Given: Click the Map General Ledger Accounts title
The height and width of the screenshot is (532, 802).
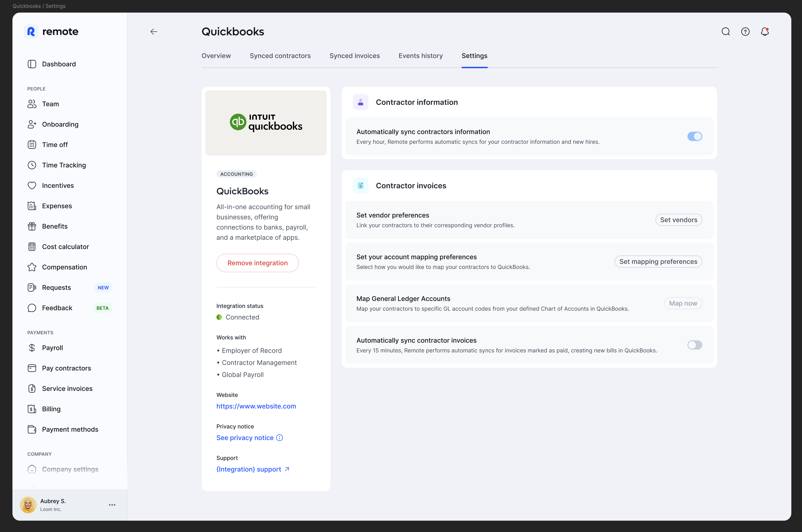Looking at the screenshot, I should tap(403, 298).
